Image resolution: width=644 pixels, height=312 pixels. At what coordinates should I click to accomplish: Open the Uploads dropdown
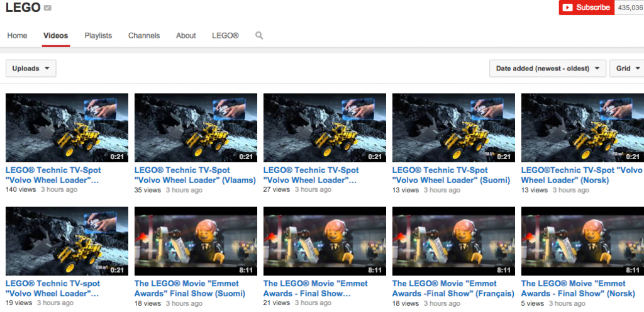coord(31,69)
